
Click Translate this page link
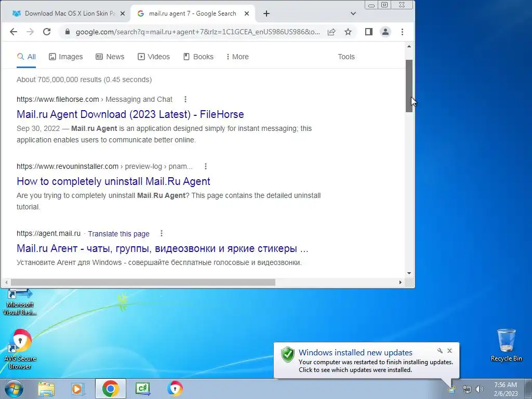point(119,234)
